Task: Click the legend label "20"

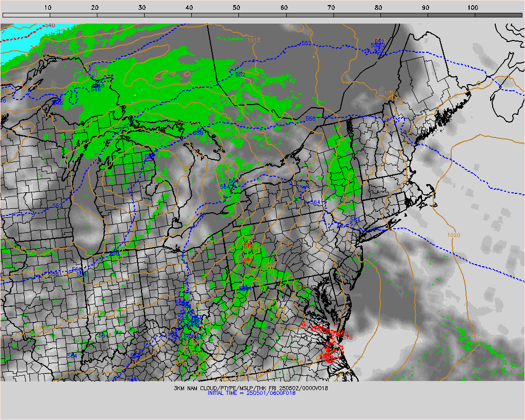Action: [95, 7]
